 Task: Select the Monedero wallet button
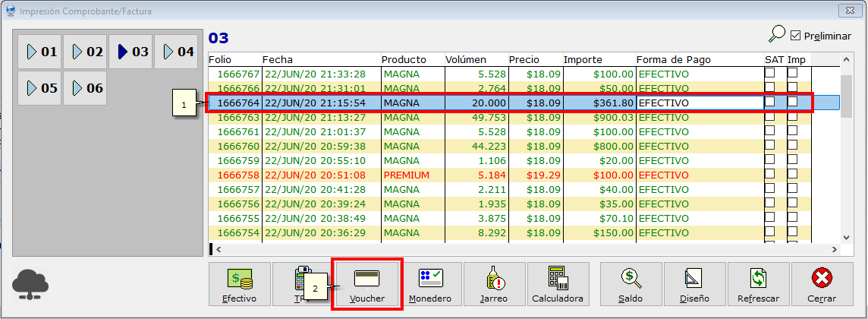pos(429,286)
